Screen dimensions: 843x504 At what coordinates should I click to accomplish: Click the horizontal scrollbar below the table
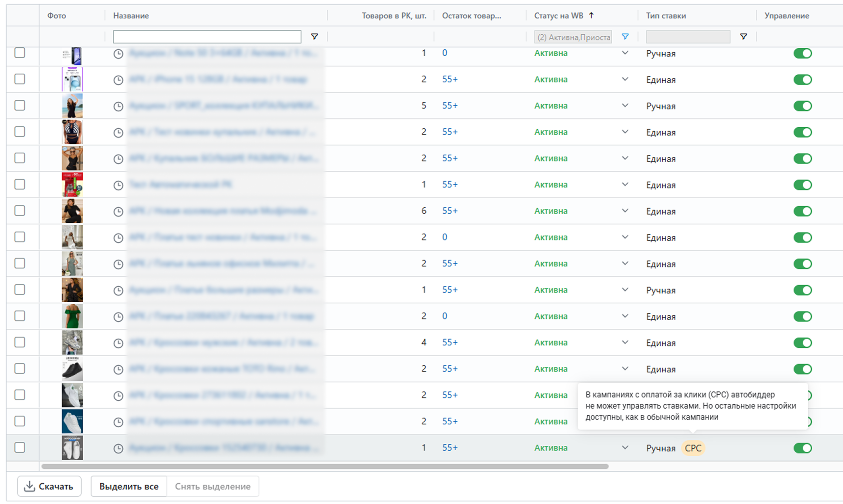pyautogui.click(x=324, y=466)
